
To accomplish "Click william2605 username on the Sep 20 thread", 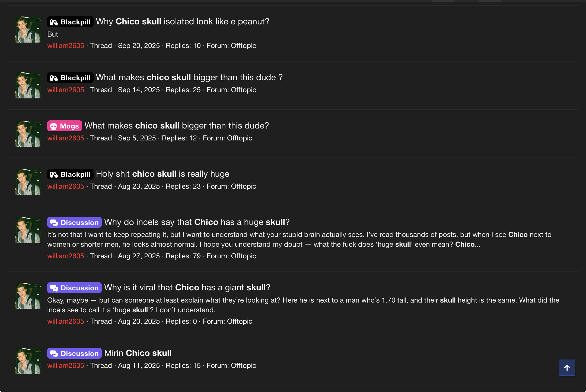I will pos(66,46).
